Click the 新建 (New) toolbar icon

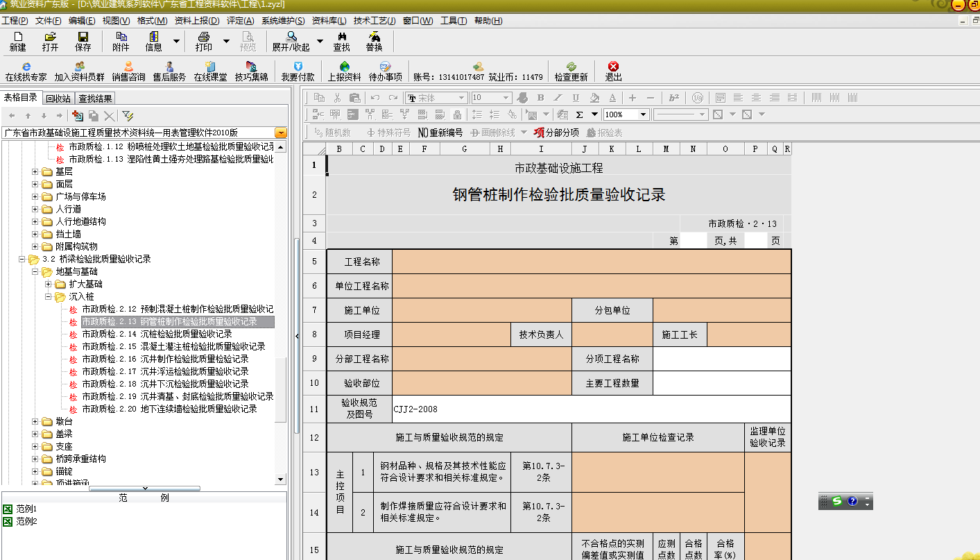(17, 41)
